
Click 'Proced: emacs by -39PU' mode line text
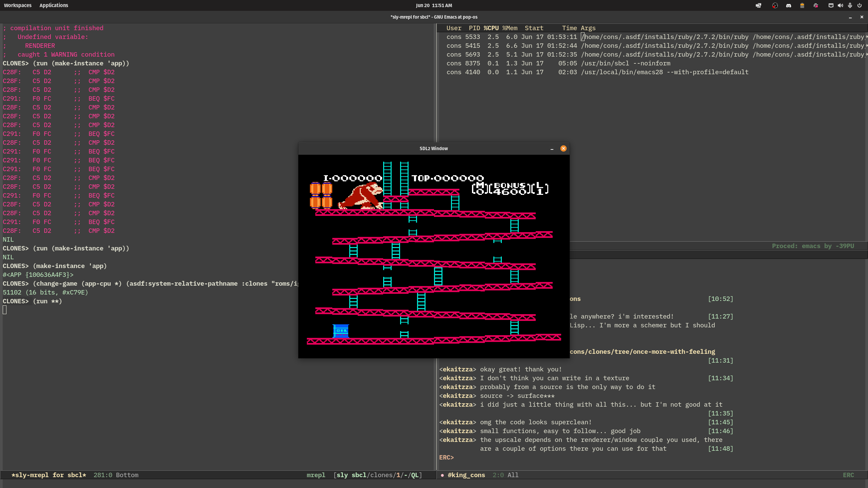coord(813,246)
